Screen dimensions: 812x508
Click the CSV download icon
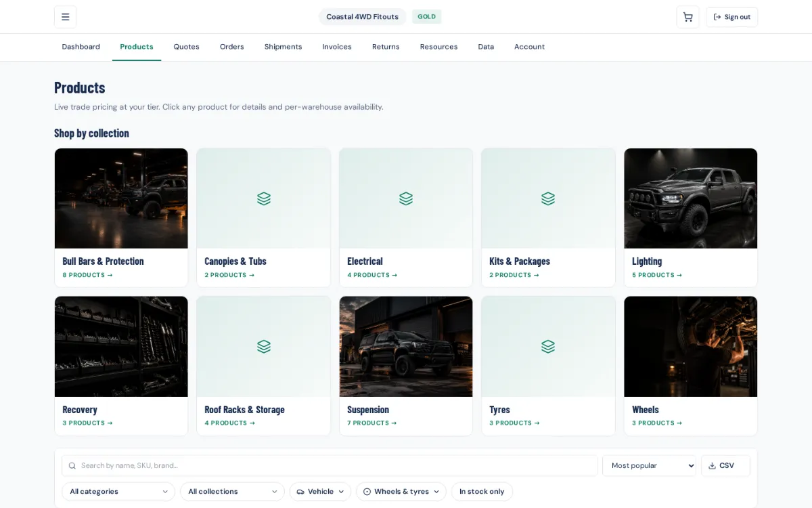(712, 465)
